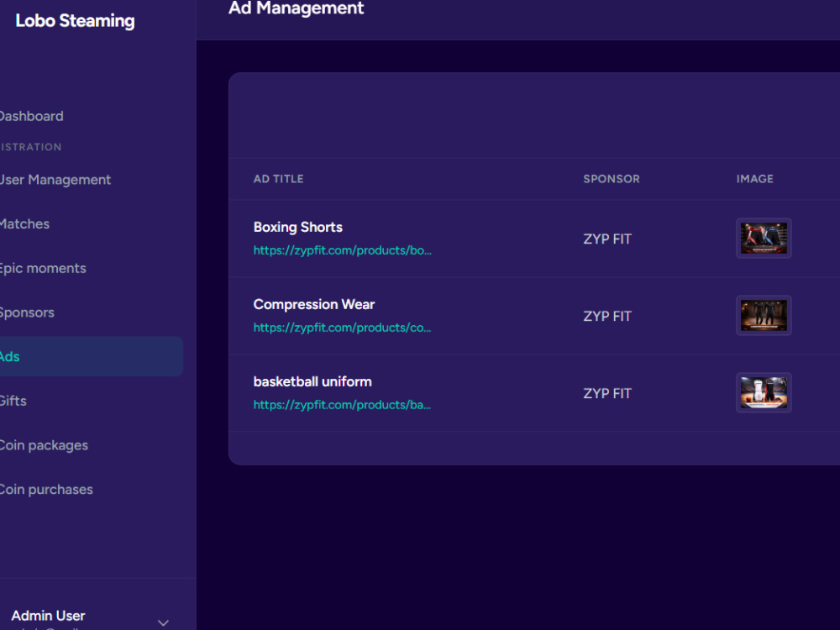Navigate to Epic moments

(43, 269)
